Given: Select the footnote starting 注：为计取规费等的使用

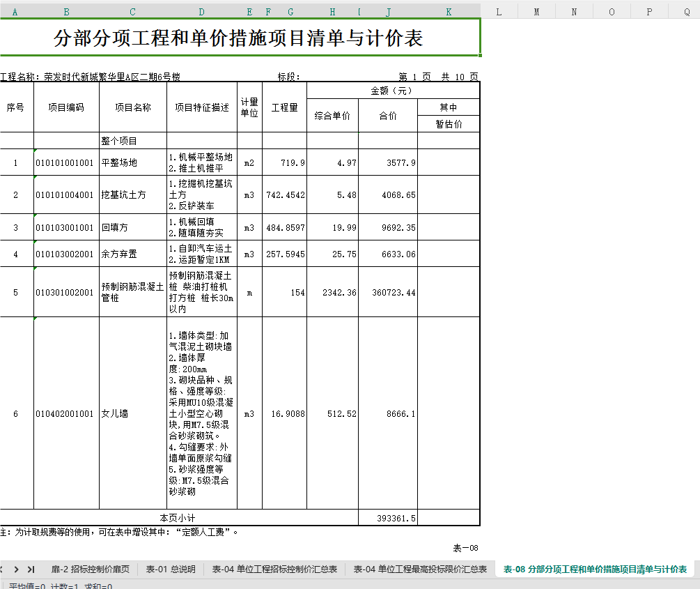Looking at the screenshot, I should 119,532.
